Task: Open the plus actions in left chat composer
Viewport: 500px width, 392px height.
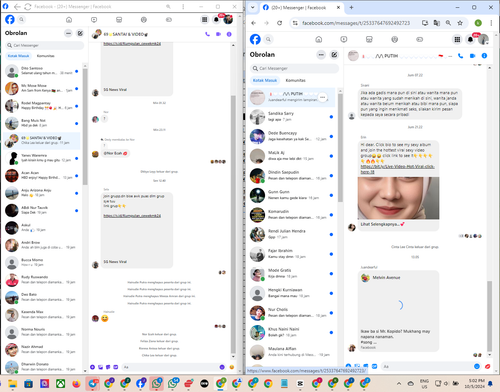Action: click(x=93, y=367)
